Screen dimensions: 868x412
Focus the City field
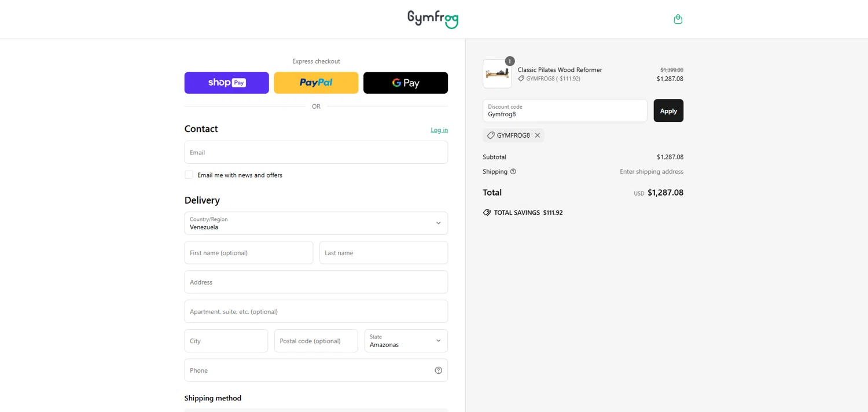pos(226,341)
